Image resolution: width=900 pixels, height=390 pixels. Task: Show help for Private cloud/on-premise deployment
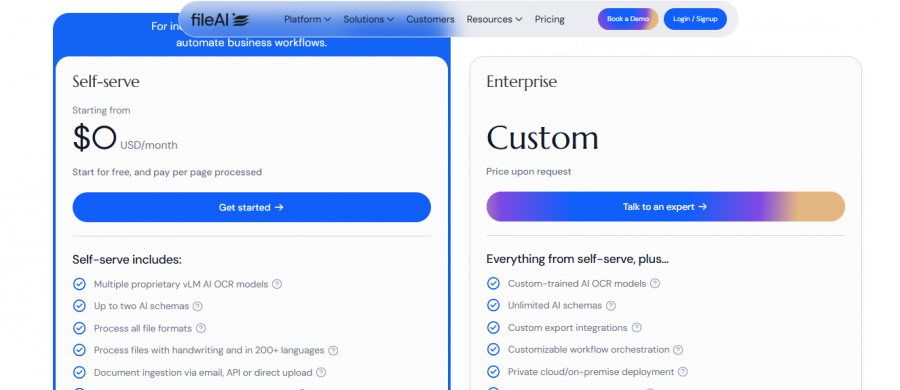[682, 372]
